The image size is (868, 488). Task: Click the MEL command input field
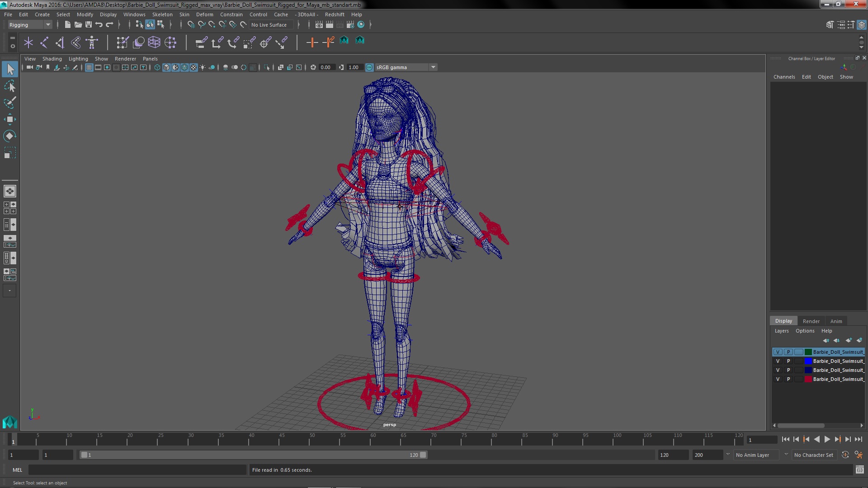137,470
